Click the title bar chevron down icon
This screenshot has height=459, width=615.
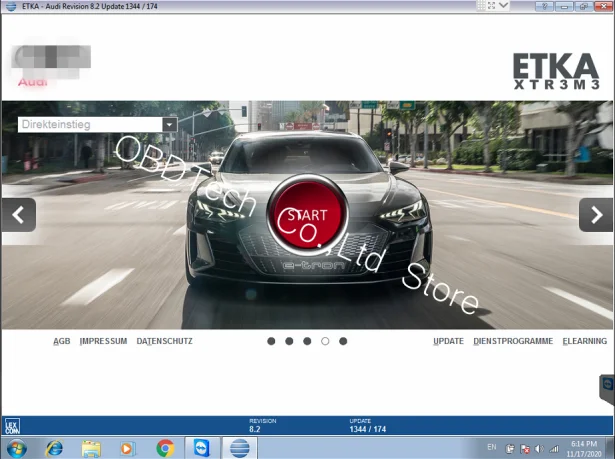(503, 5)
